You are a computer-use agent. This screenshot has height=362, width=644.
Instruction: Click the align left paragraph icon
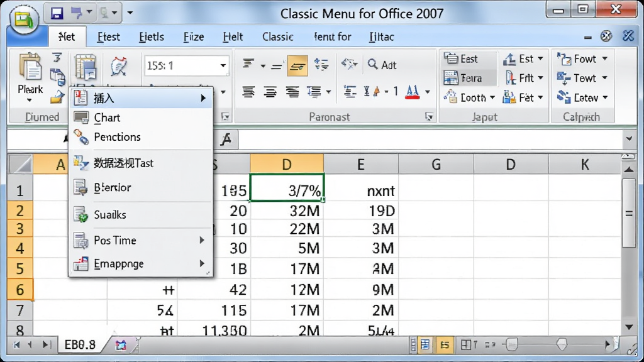248,92
